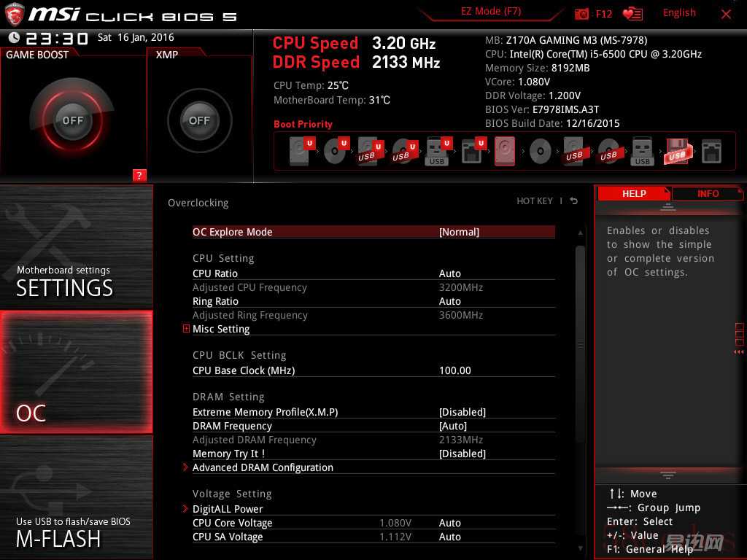
Task: Click the help panel top resize handle
Action: pyautogui.click(x=668, y=207)
